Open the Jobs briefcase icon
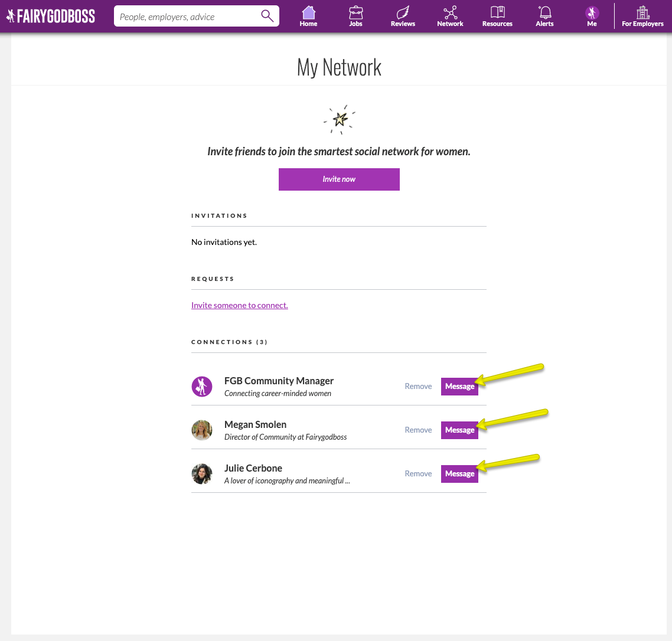 tap(355, 12)
